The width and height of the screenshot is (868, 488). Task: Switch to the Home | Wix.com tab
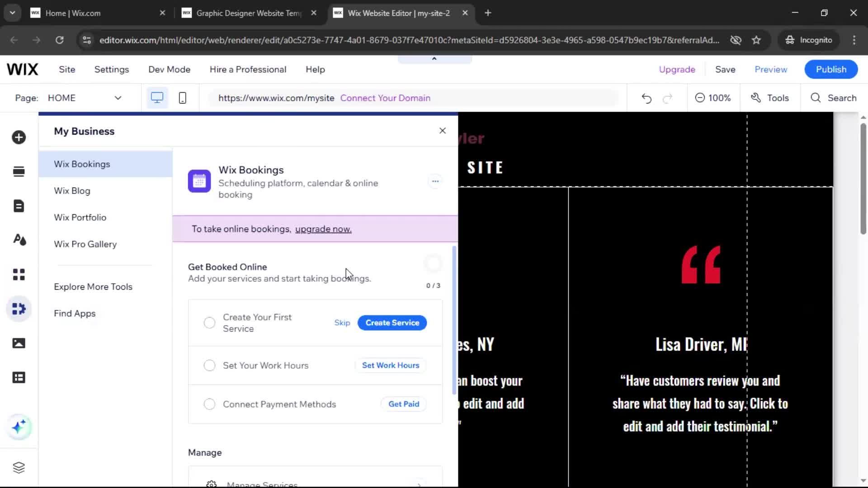97,13
